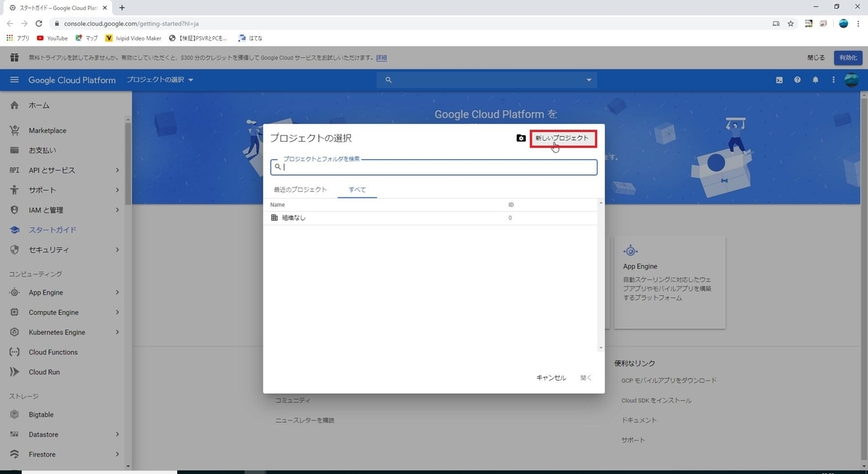
Task: Expand the セキュリティ submenu chevron
Action: point(117,250)
